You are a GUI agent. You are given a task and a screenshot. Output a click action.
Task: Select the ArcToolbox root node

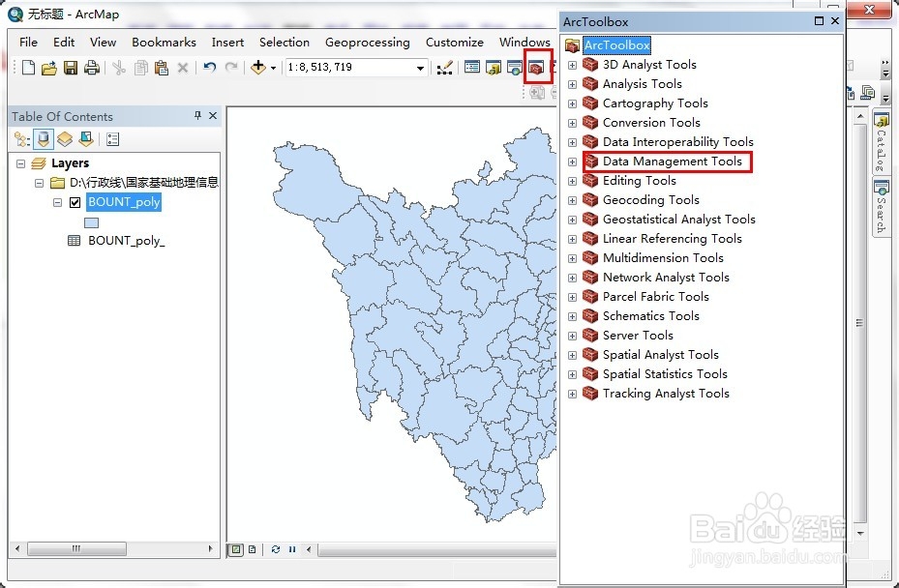(x=617, y=45)
